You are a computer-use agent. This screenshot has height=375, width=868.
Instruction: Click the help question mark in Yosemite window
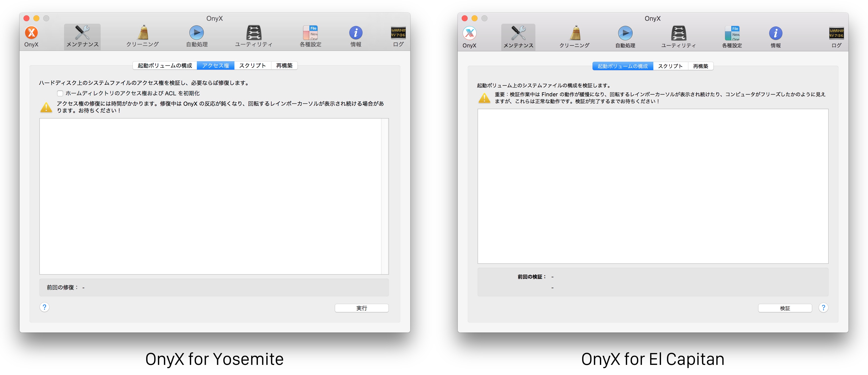pos(45,307)
